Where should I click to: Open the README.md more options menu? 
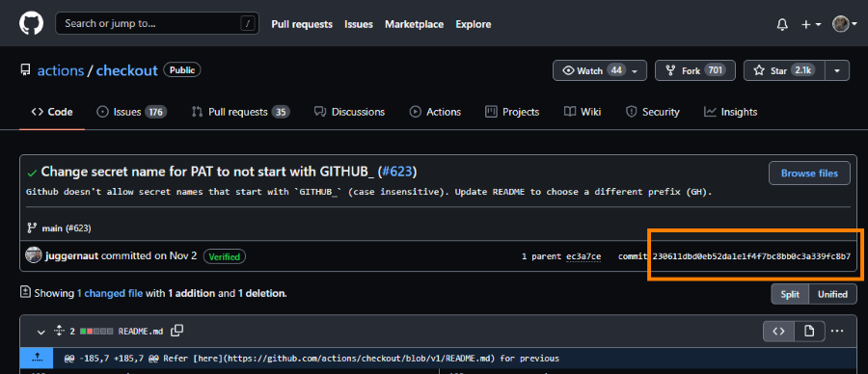837,331
